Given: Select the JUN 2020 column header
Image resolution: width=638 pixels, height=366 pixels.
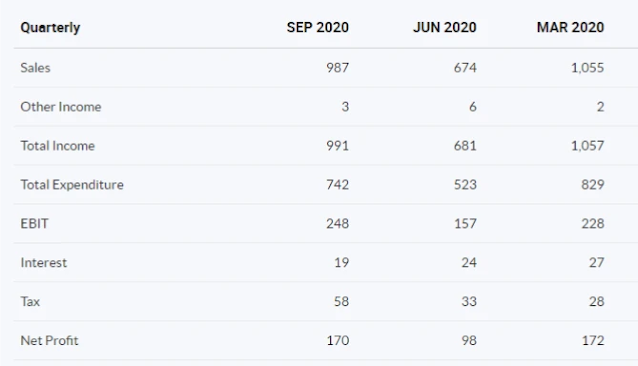Looking at the screenshot, I should coord(445,27).
